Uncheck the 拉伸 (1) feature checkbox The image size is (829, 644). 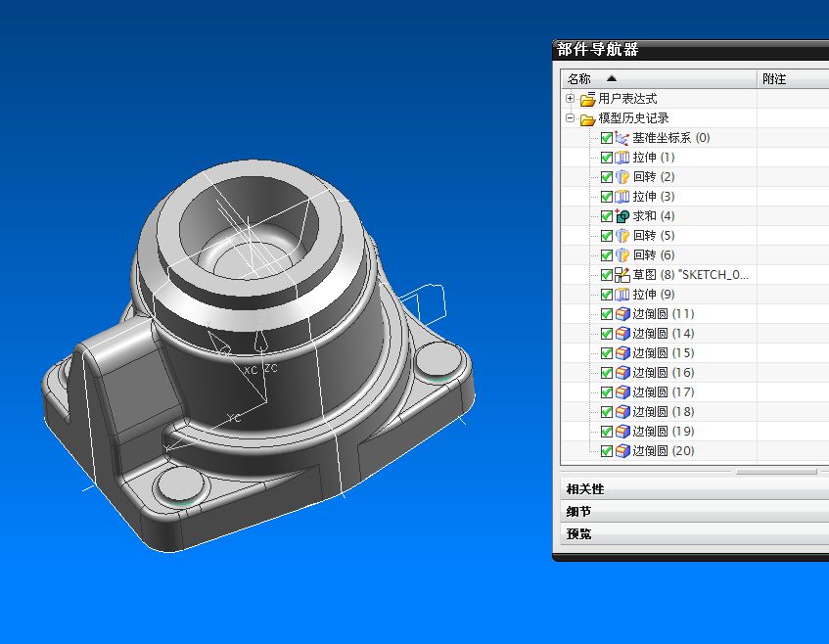[607, 159]
